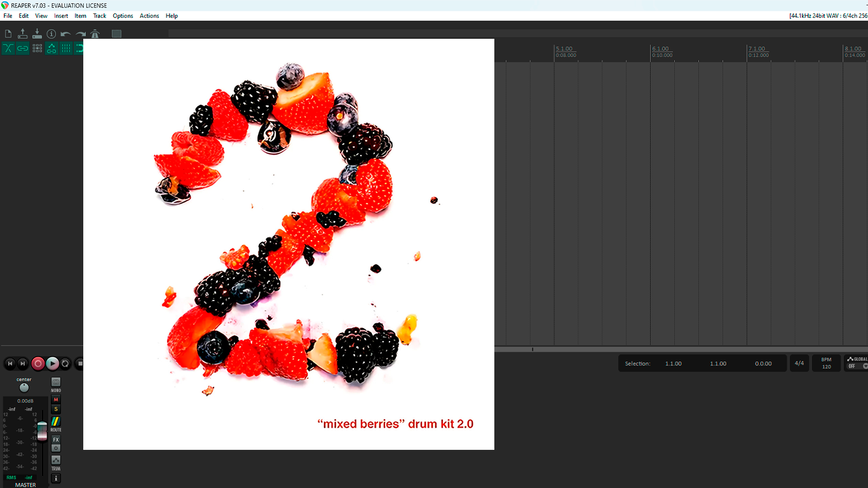Open project settings info icon
This screenshot has height=488, width=868.
pos(51,34)
